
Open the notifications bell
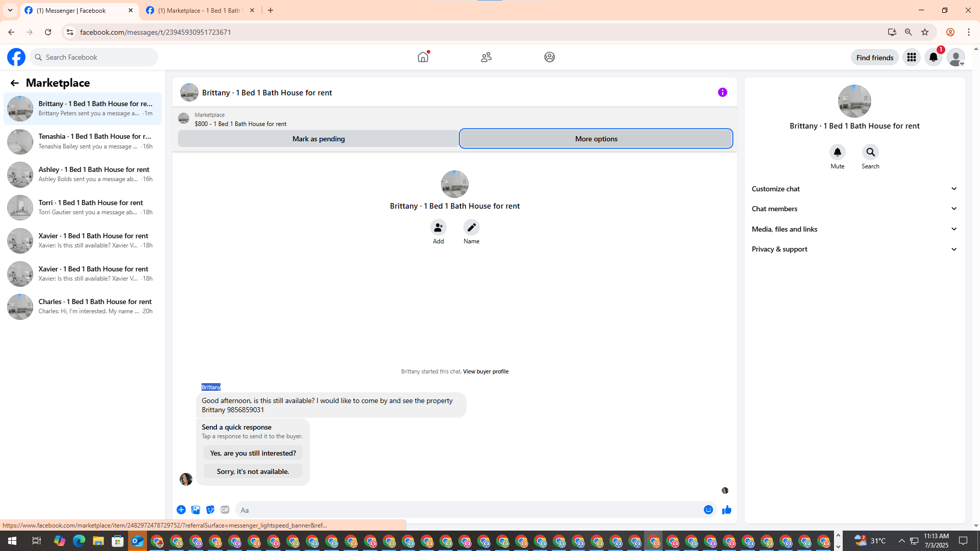point(934,57)
